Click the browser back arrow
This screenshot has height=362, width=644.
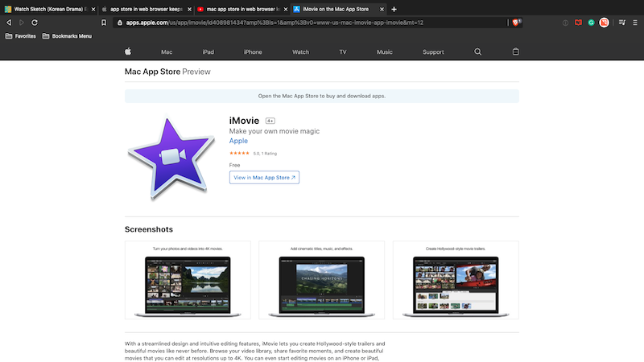click(x=9, y=23)
